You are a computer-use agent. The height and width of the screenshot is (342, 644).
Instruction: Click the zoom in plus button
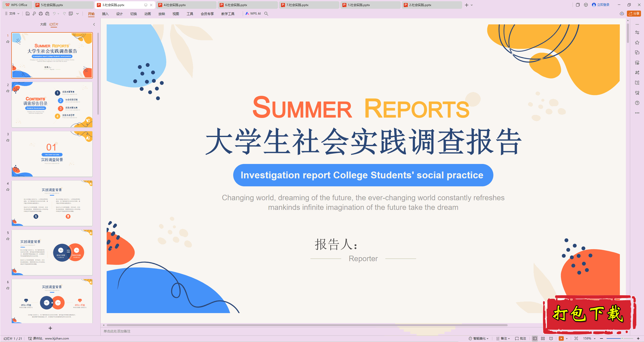638,338
